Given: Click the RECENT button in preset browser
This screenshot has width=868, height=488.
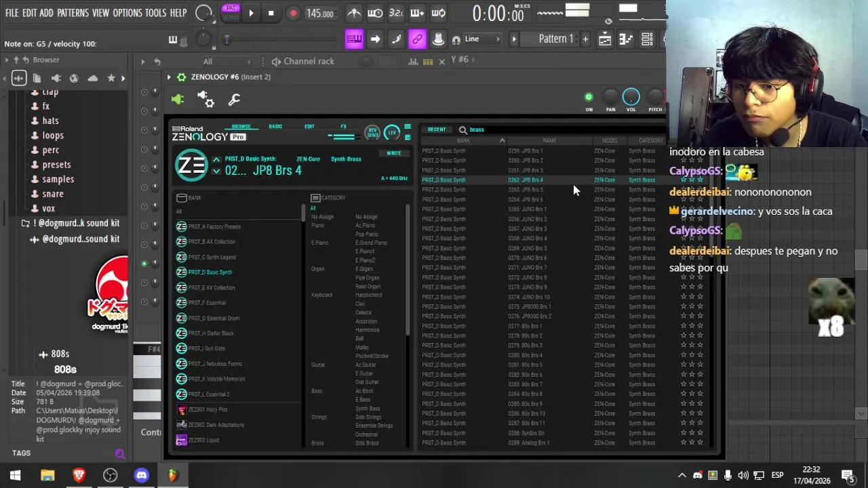Looking at the screenshot, I should [x=437, y=129].
